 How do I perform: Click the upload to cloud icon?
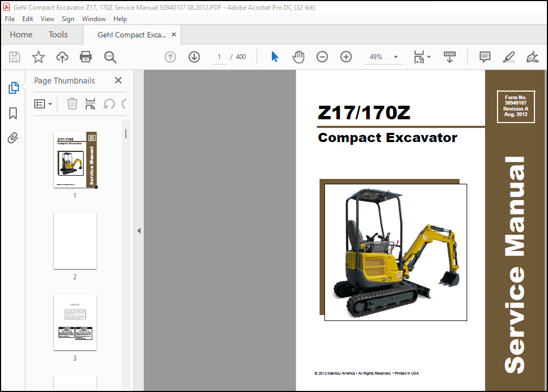[x=62, y=57]
